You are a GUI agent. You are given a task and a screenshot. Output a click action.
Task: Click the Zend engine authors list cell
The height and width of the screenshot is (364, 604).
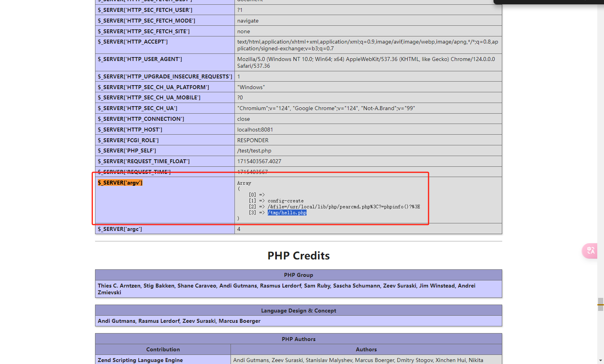coord(366,360)
